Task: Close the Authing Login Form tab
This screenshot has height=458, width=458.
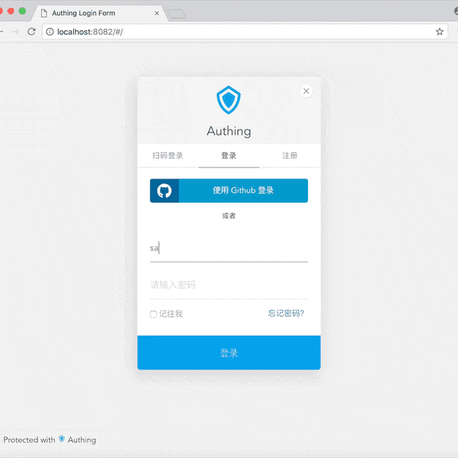Action: click(x=157, y=13)
